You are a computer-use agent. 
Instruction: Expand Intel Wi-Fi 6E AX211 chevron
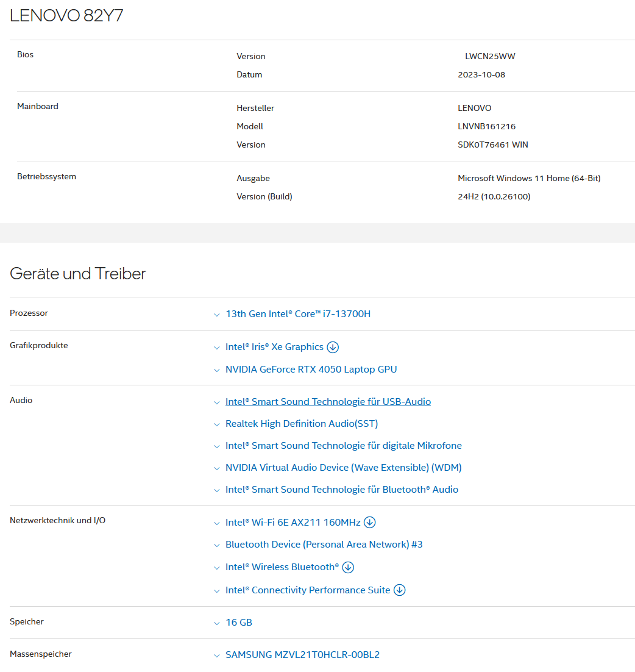point(217,524)
